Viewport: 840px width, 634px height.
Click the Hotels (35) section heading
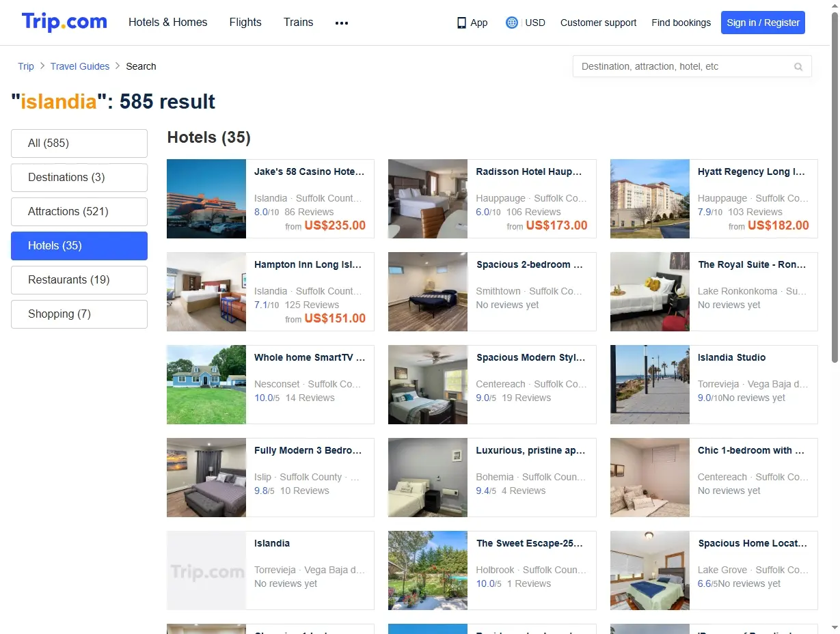click(209, 137)
